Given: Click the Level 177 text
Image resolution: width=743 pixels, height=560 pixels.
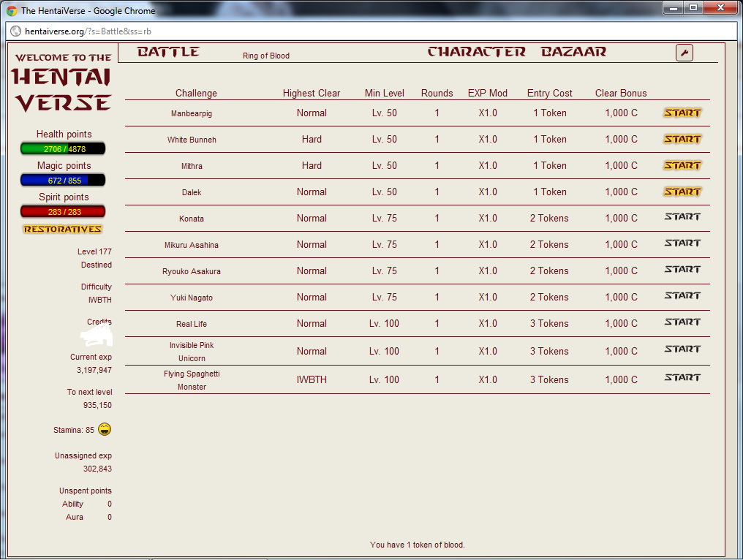Looking at the screenshot, I should click(x=94, y=251).
